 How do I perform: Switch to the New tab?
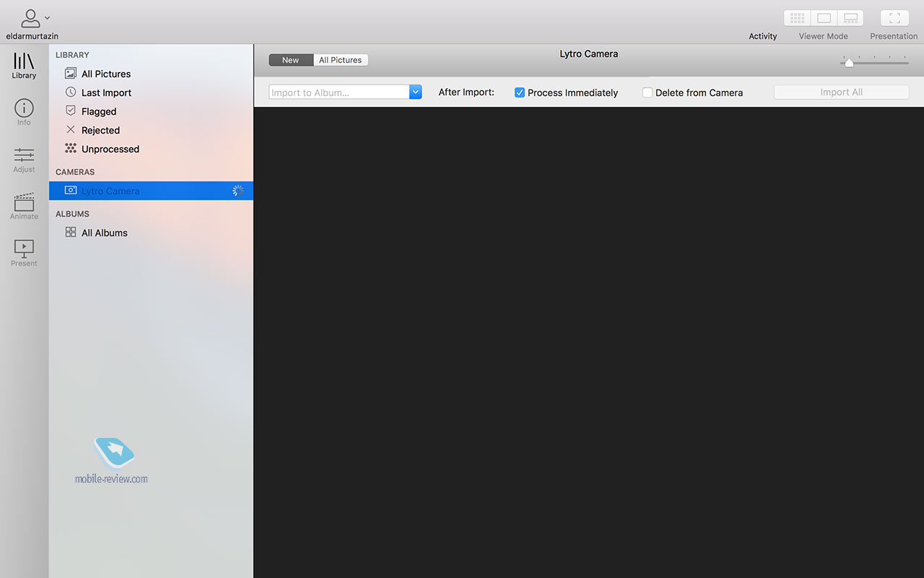291,60
